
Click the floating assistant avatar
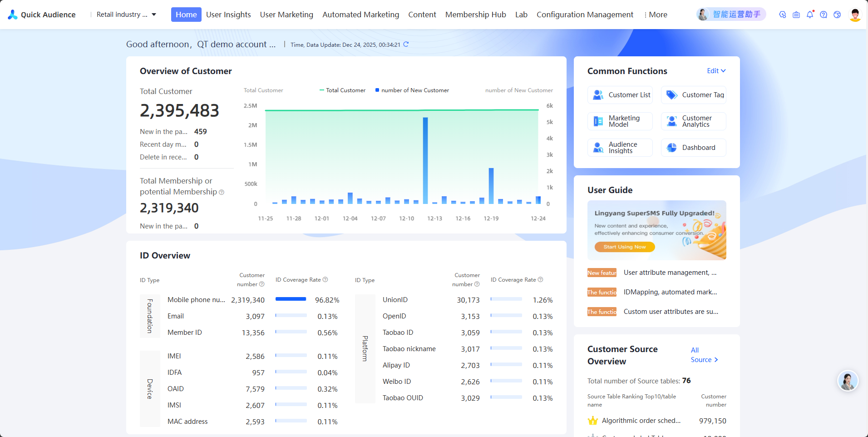tap(848, 381)
